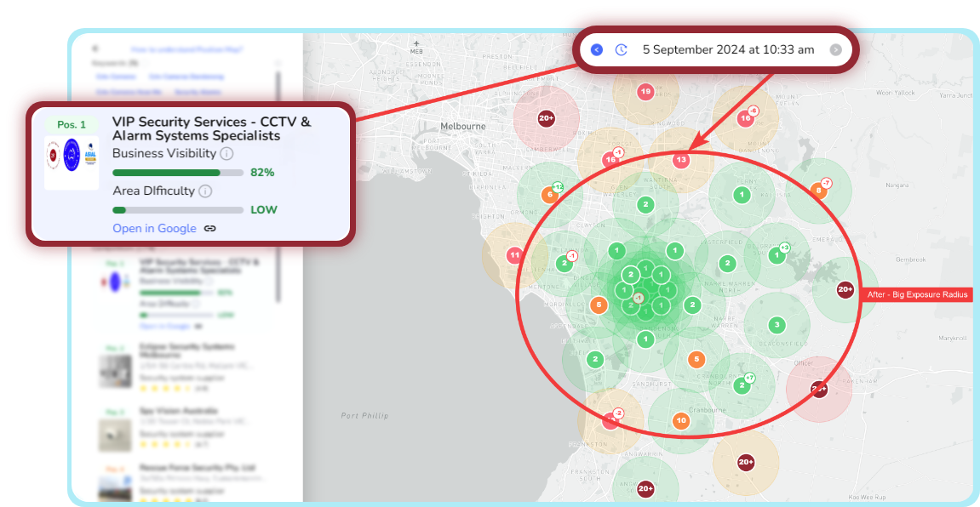Click the 20+ marker near Pakenham

(818, 389)
